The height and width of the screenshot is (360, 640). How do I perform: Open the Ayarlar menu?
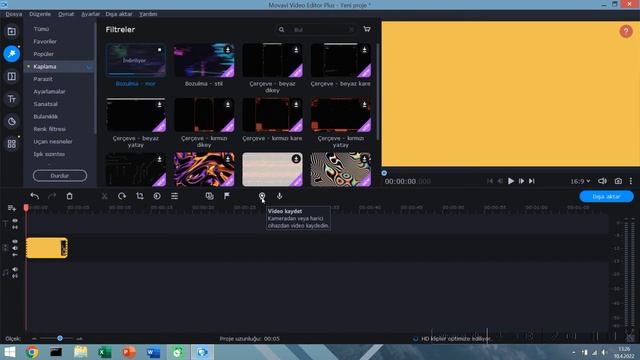coord(90,14)
